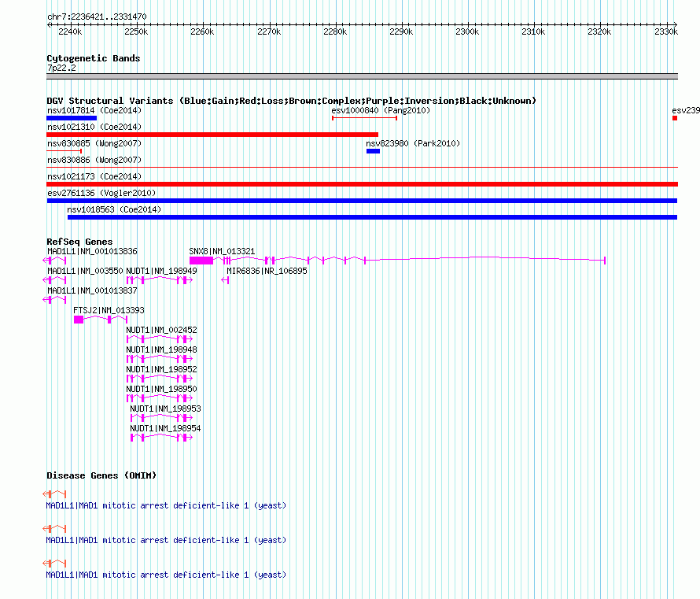The width and height of the screenshot is (700, 599).
Task: Click the NUDT1|NM_198954 transcript glyph
Action: click(161, 438)
